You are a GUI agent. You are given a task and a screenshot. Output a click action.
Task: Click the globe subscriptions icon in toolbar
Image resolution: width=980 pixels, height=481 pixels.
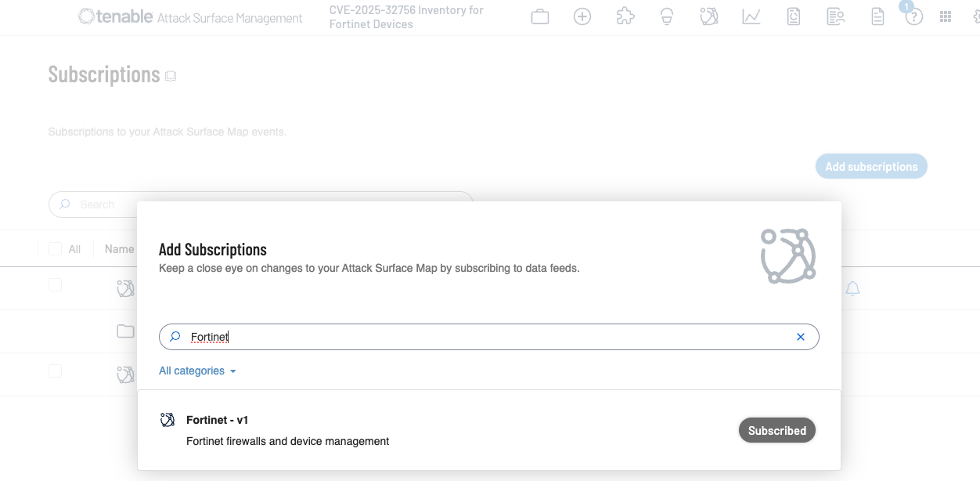click(x=709, y=16)
